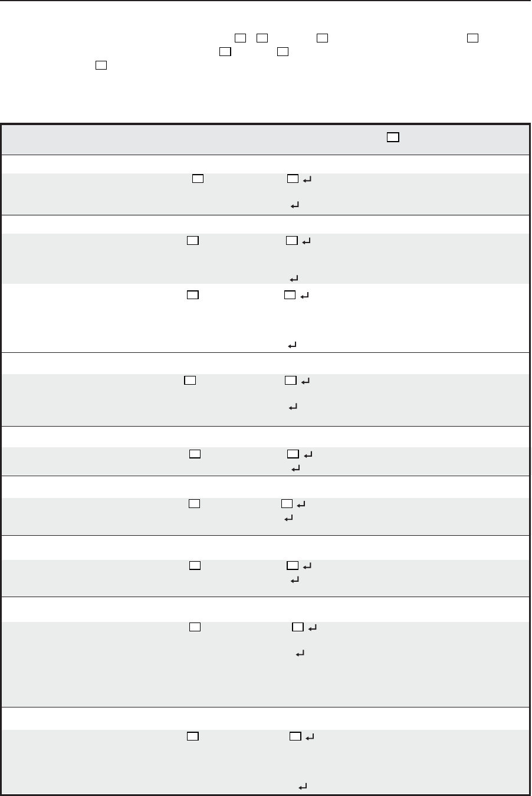Check the lone box on the paragraph's third line

tap(101, 65)
